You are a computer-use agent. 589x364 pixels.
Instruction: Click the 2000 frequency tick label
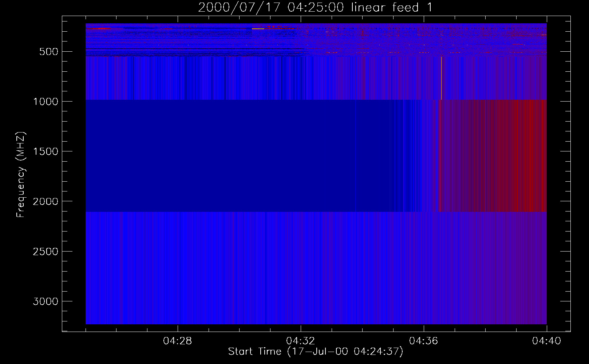46,201
